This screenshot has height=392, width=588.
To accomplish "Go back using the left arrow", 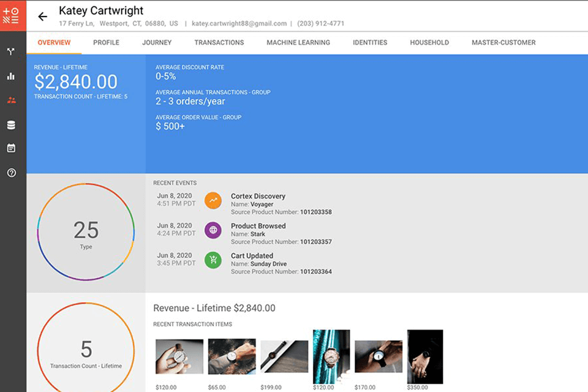I will pos(43,17).
